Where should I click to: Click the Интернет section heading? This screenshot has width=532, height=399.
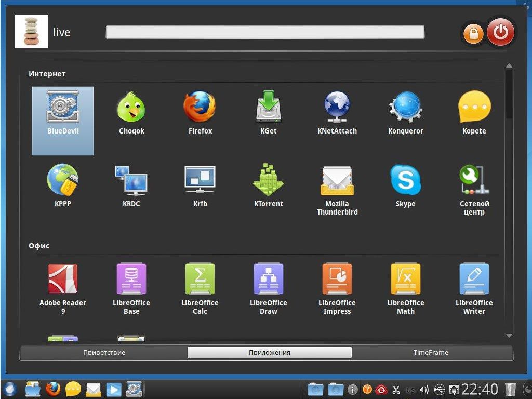[47, 74]
